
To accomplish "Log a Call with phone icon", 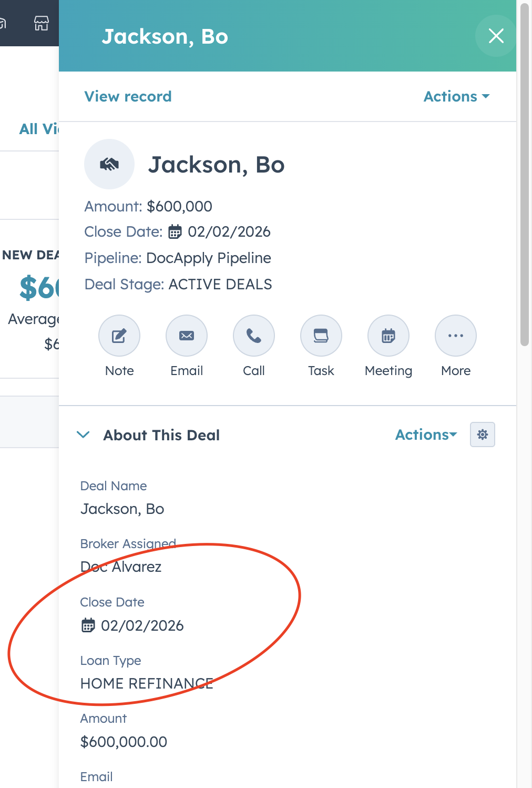I will point(254,336).
